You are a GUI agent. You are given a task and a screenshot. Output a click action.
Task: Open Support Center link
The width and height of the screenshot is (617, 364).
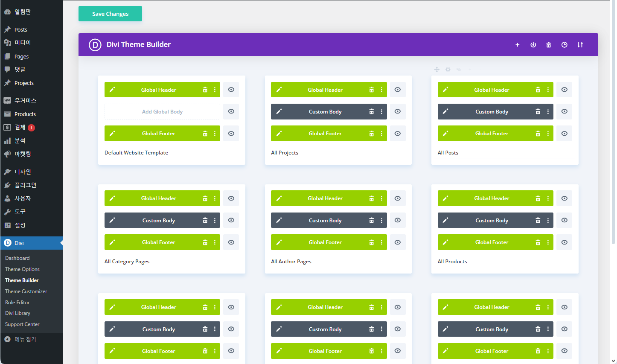22,324
